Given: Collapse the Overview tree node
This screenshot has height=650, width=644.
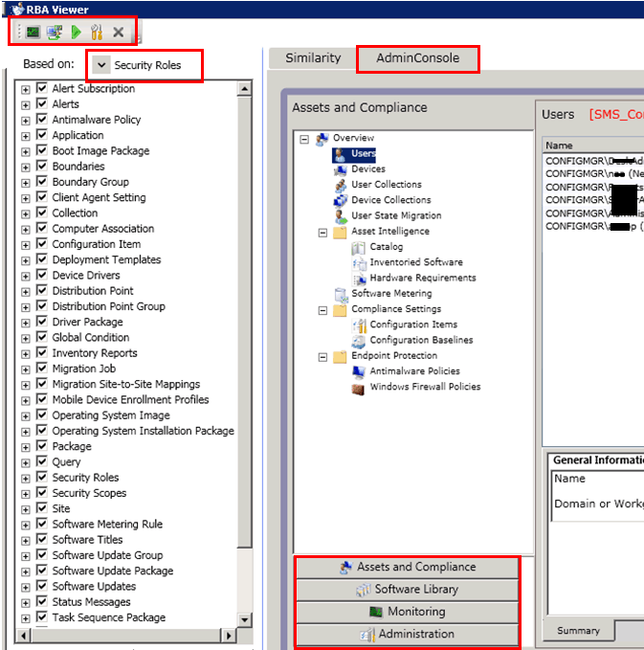Looking at the screenshot, I should pos(304,140).
